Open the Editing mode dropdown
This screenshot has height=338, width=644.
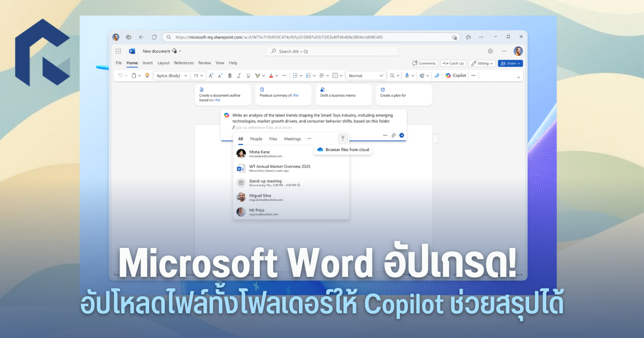[x=481, y=63]
